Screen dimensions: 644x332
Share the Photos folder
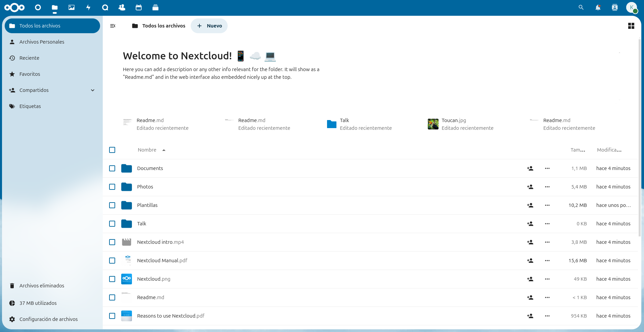530,187
